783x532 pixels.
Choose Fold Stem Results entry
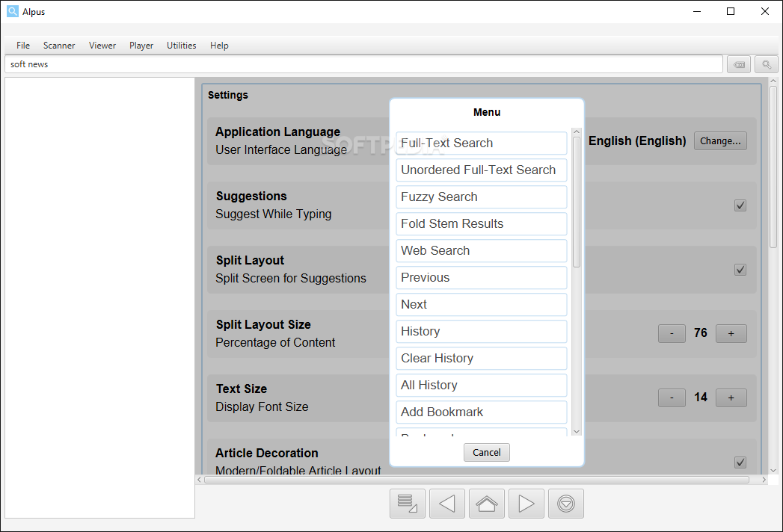pos(482,224)
